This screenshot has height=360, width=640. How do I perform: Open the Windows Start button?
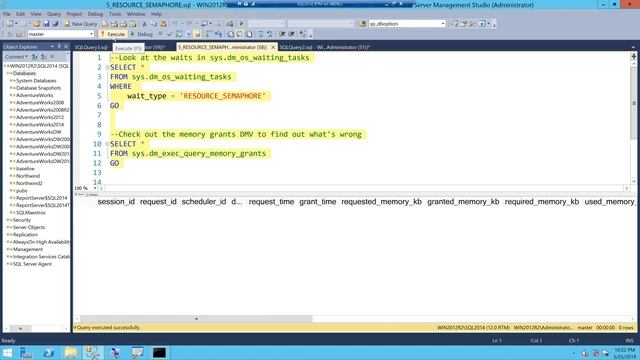click(x=7, y=353)
